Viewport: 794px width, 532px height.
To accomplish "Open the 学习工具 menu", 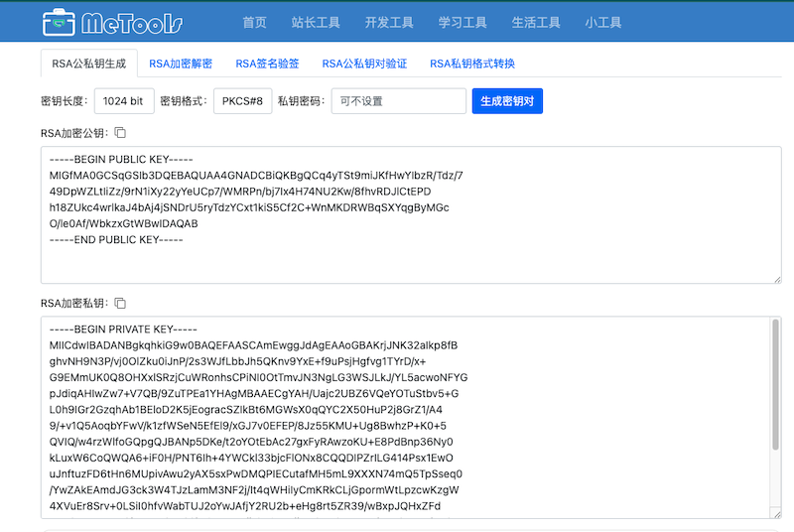I will (x=463, y=23).
